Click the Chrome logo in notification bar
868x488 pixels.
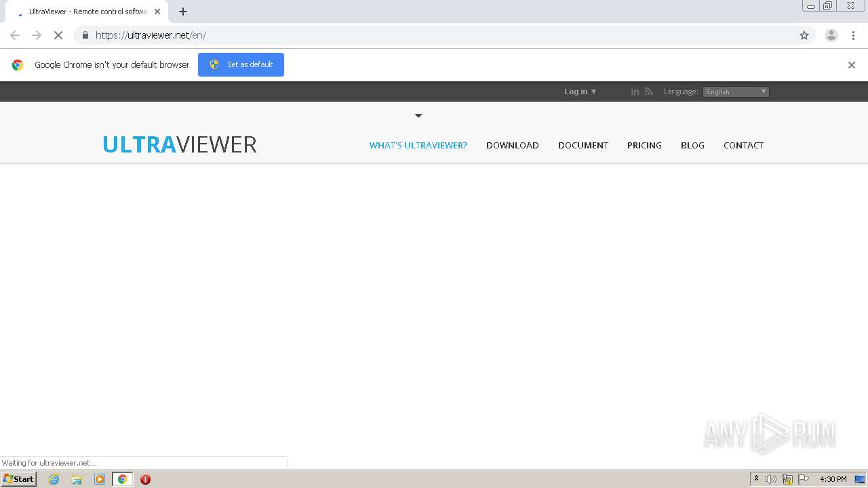click(x=18, y=65)
